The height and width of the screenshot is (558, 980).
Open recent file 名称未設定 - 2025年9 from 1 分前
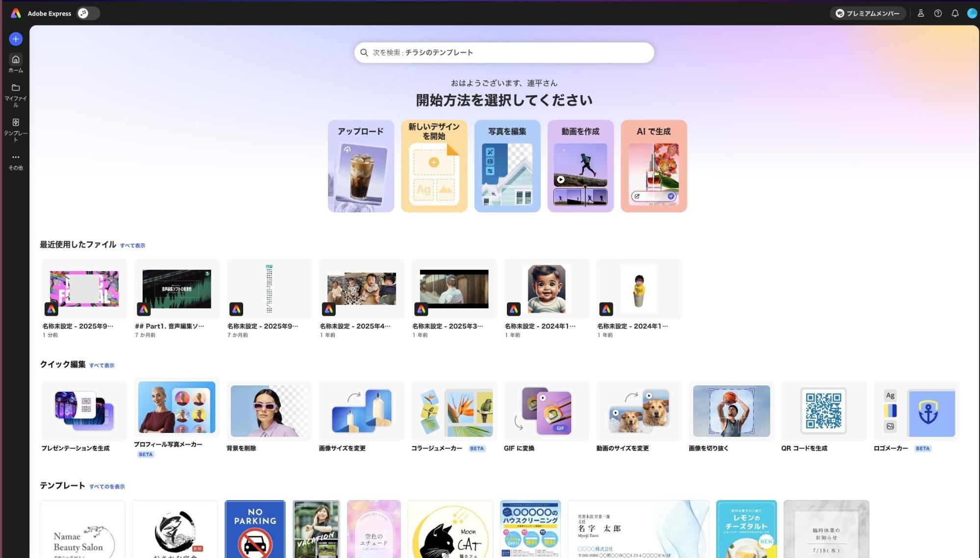click(84, 299)
